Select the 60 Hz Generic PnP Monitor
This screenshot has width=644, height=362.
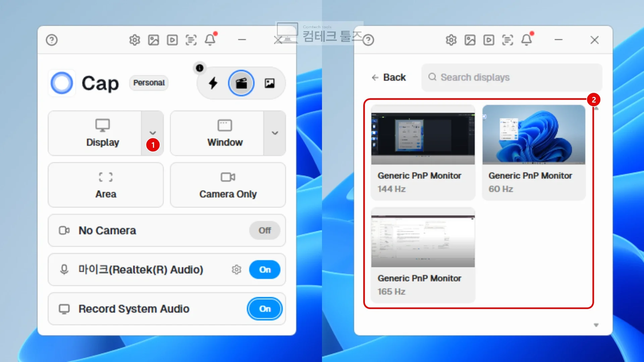pyautogui.click(x=534, y=153)
